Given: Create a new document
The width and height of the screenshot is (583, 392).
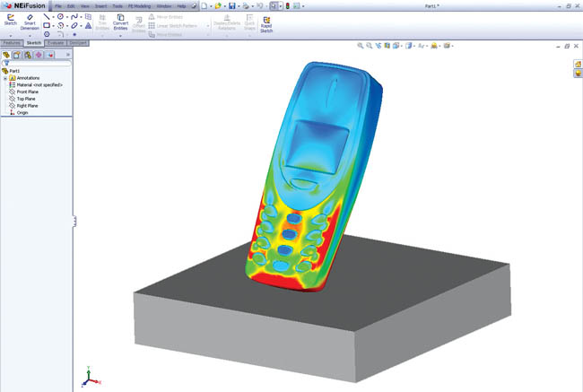Looking at the screenshot, I should (x=204, y=6).
